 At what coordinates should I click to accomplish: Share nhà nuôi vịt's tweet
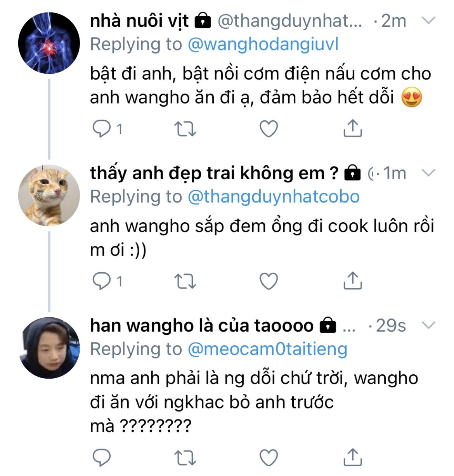point(352,128)
